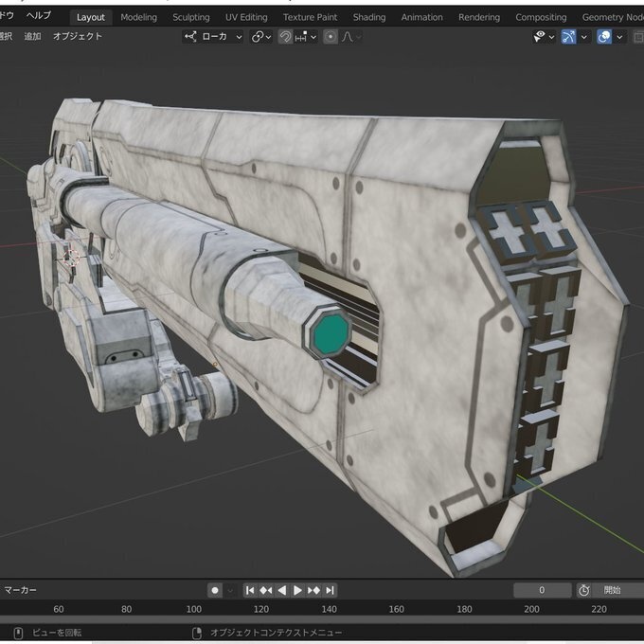Play animation in reverse
The height and width of the screenshot is (644, 644).
pos(282,590)
